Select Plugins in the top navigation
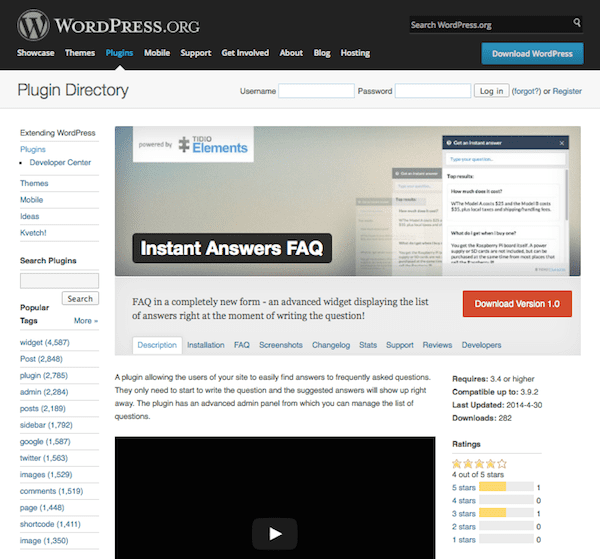This screenshot has width=600, height=559. click(119, 53)
